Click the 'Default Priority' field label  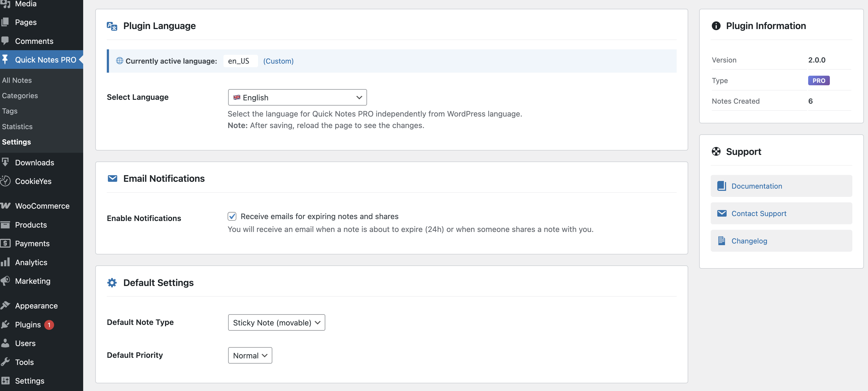(135, 355)
